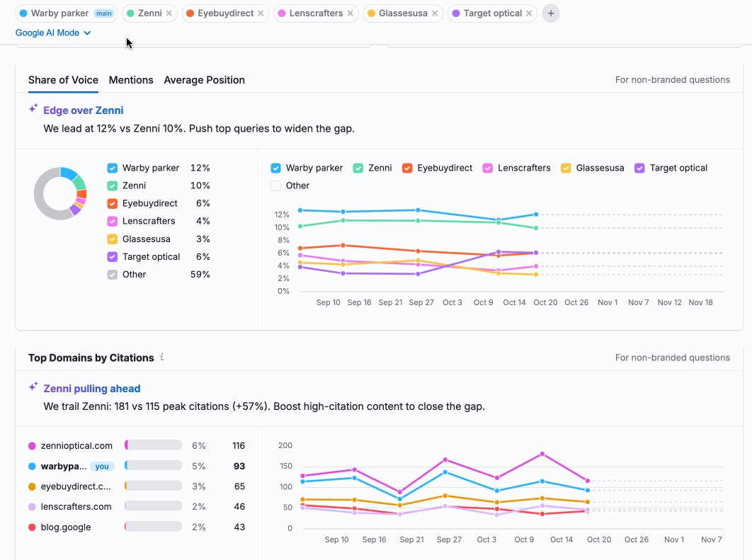Dismiss the Lenscrafters brand chip
This screenshot has width=752, height=560.
click(352, 12)
